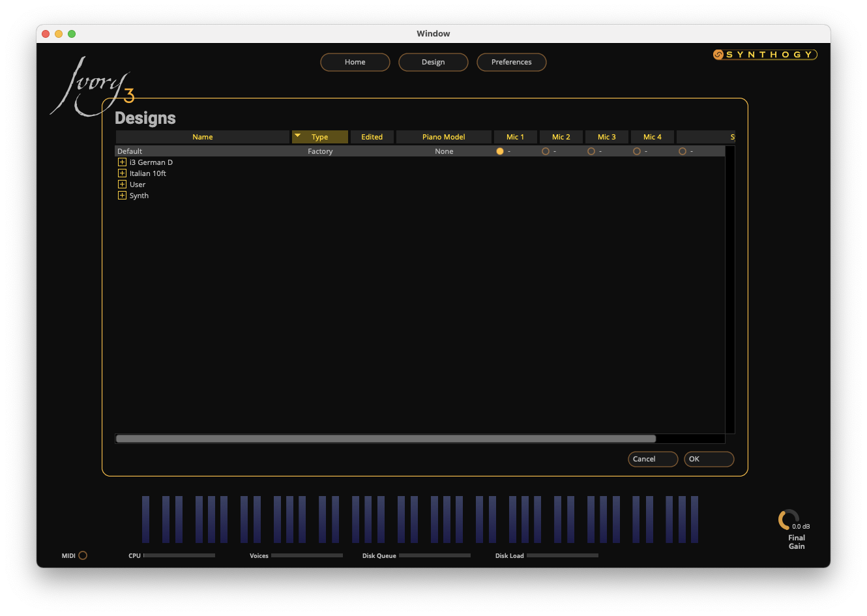Click the Final Gain knob

pyautogui.click(x=789, y=520)
